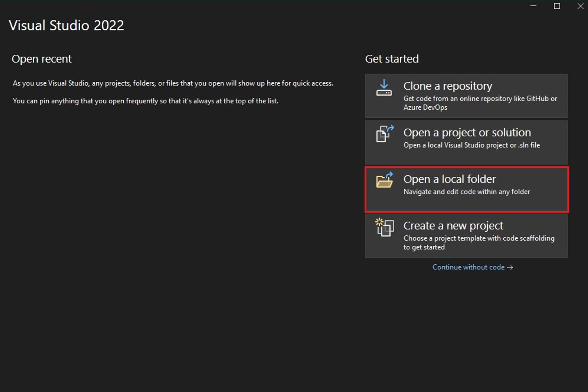Click 'Open a local Visual Studio project' description

[x=472, y=145]
